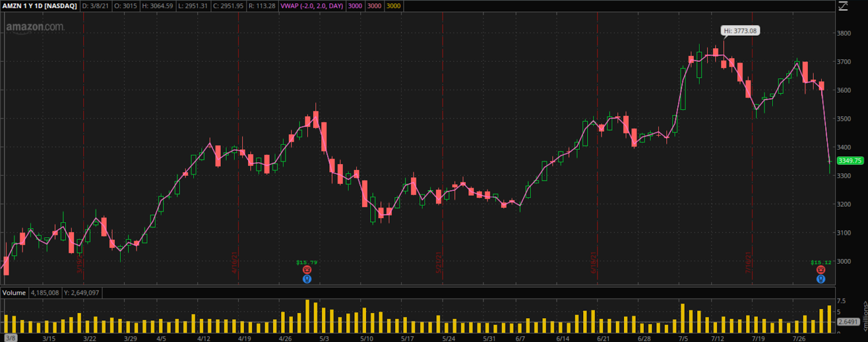Viewport: 868px width, 342px height.
Task: Click the 3100 price axis label
Action: coord(844,233)
